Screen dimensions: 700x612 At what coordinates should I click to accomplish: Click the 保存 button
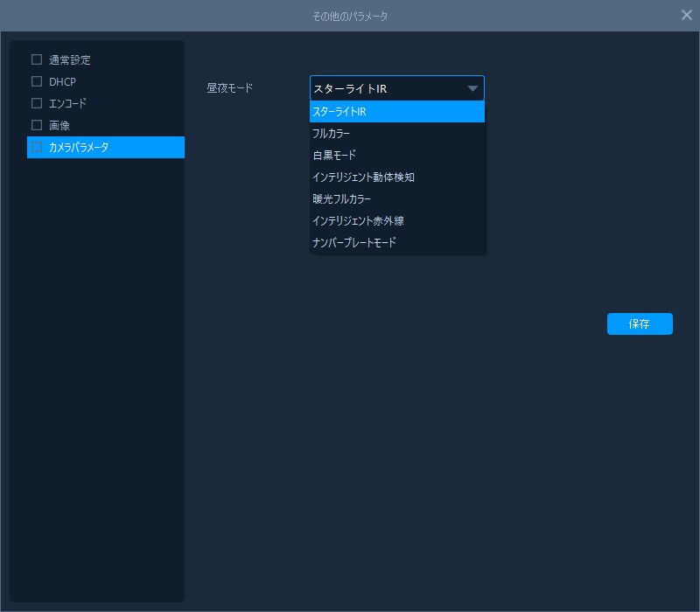click(x=640, y=323)
